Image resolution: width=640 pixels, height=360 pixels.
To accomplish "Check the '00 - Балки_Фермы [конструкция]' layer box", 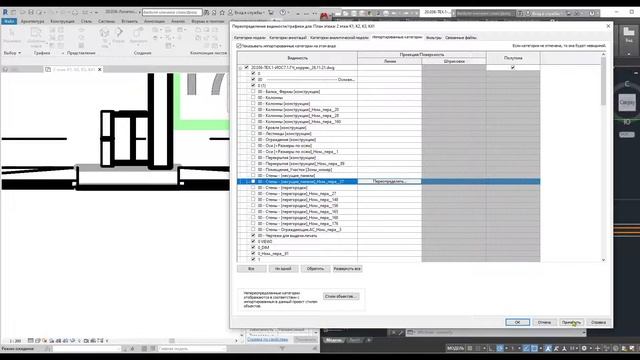I will (x=253, y=91).
